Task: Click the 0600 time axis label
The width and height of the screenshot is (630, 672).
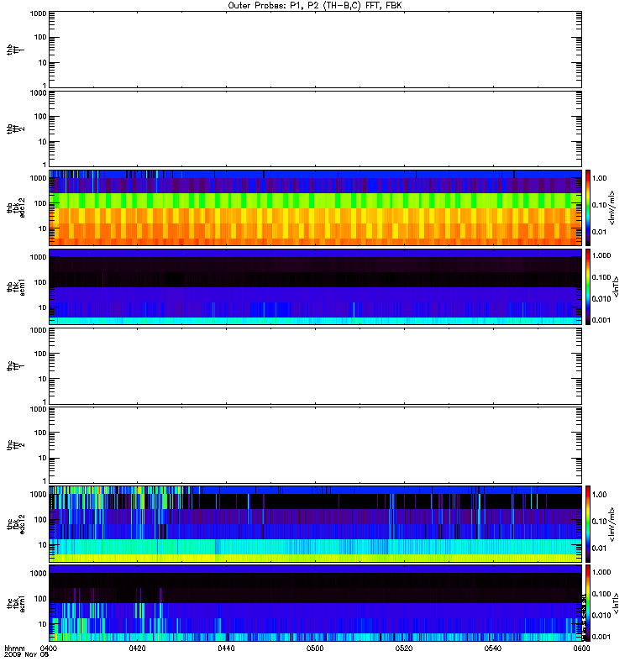Action: (581, 648)
